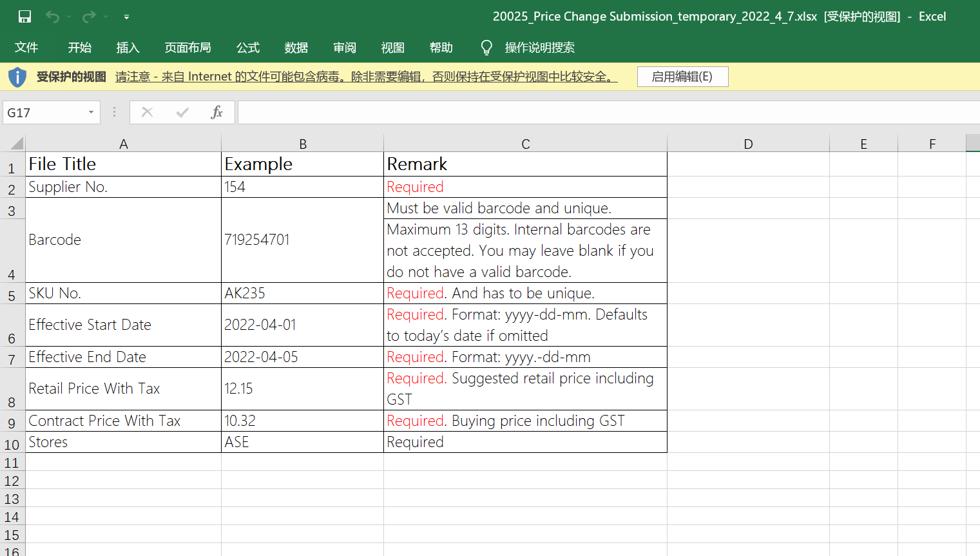Image resolution: width=980 pixels, height=556 pixels.
Task: Click the Redo arrow icon
Action: (89, 17)
